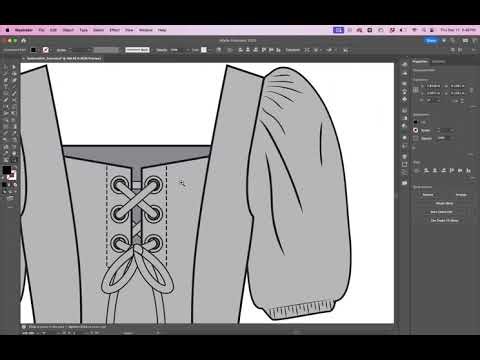The image size is (480, 360).
Task: Click the Y position field in Transform
Action: click(x=433, y=93)
